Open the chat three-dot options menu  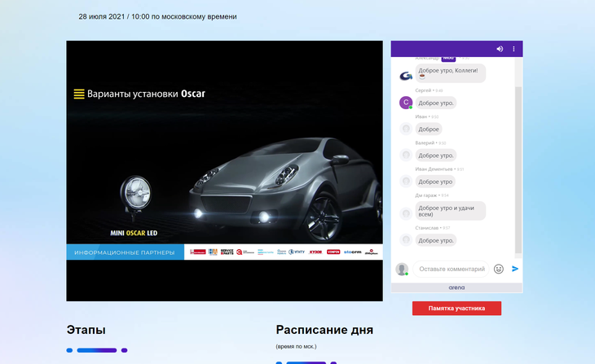pyautogui.click(x=513, y=49)
